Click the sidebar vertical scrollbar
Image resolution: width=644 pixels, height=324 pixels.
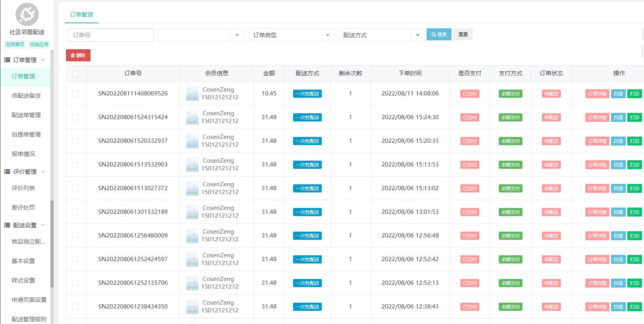pos(52,244)
